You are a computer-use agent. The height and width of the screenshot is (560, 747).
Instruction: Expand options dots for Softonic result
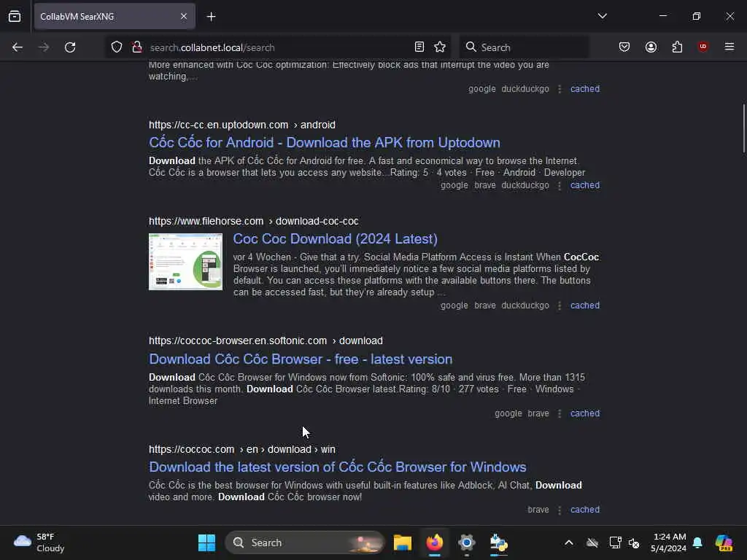[x=560, y=414]
